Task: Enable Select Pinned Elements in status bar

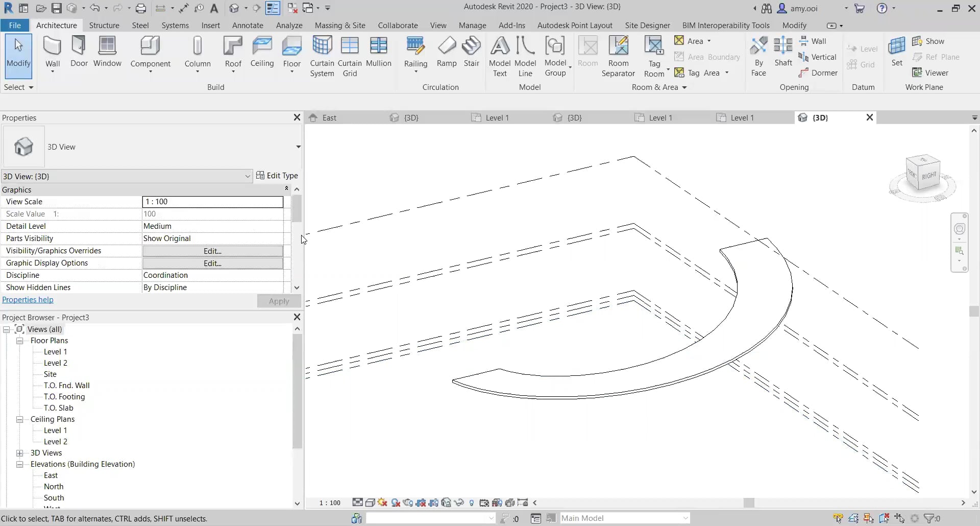Action: [867, 518]
